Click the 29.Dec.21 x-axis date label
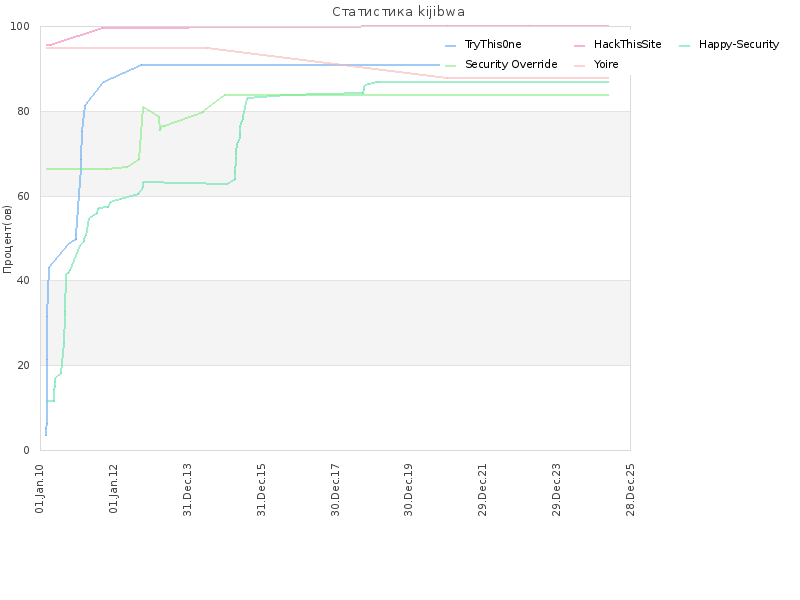800x600 pixels. [x=483, y=490]
